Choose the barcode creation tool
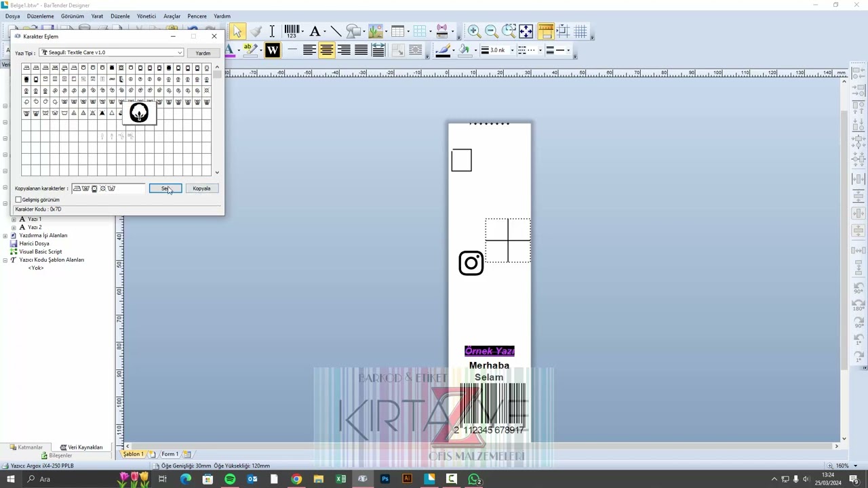This screenshot has height=488, width=868. coord(292,31)
